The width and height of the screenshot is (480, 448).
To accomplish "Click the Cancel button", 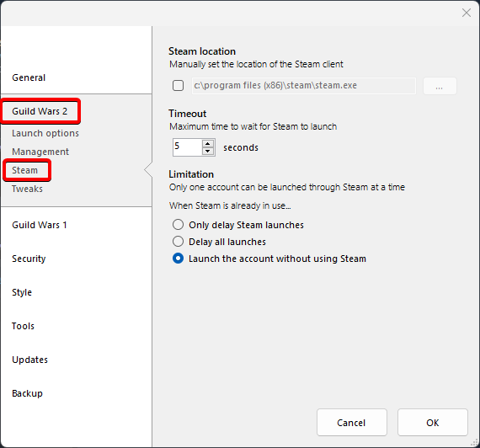I will pos(352,422).
